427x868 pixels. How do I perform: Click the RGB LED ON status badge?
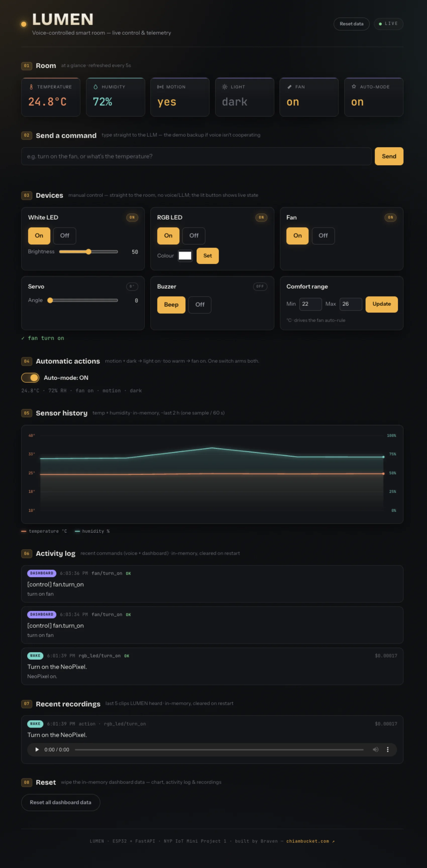point(261,218)
